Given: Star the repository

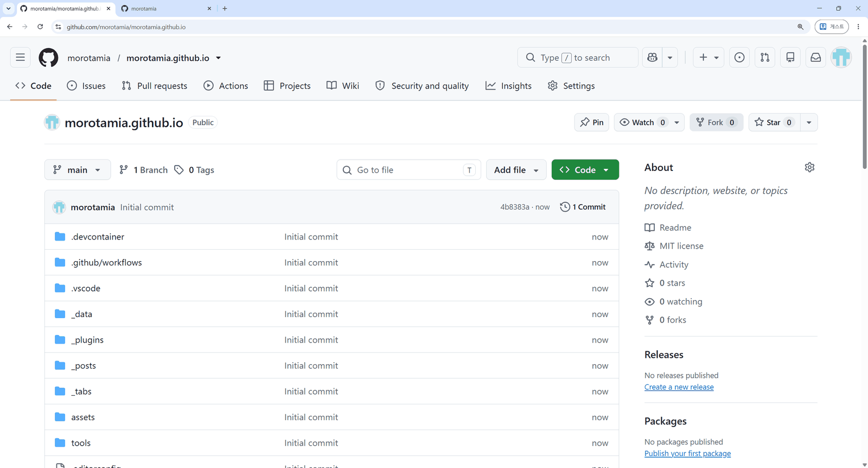Looking at the screenshot, I should (x=774, y=123).
